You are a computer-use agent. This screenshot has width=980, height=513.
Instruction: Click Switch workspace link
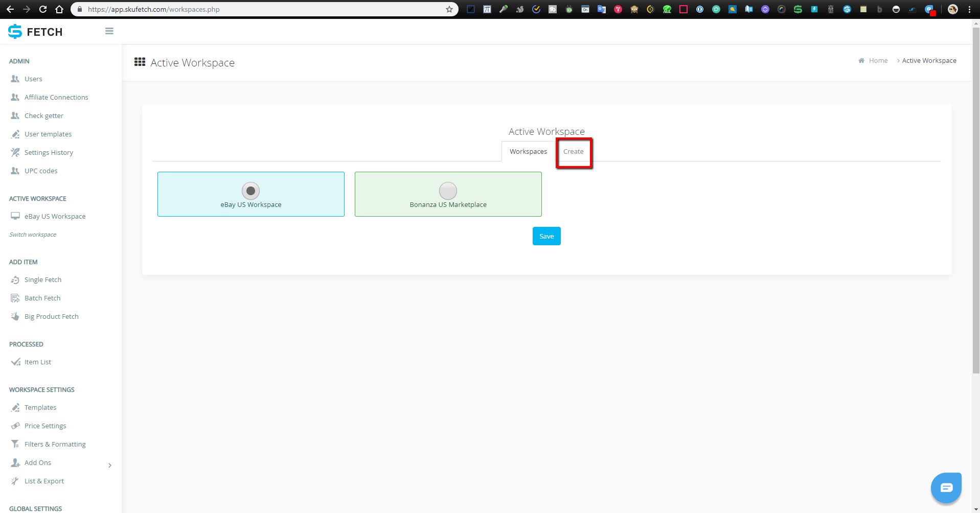33,235
